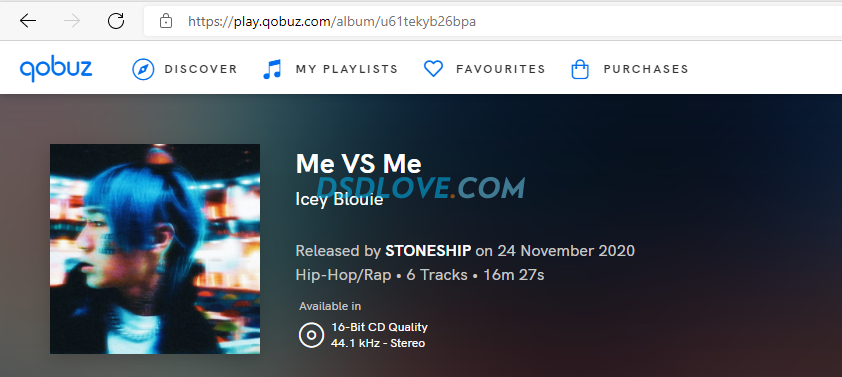
Task: Open the Qobuz logo home link
Action: click(x=56, y=70)
